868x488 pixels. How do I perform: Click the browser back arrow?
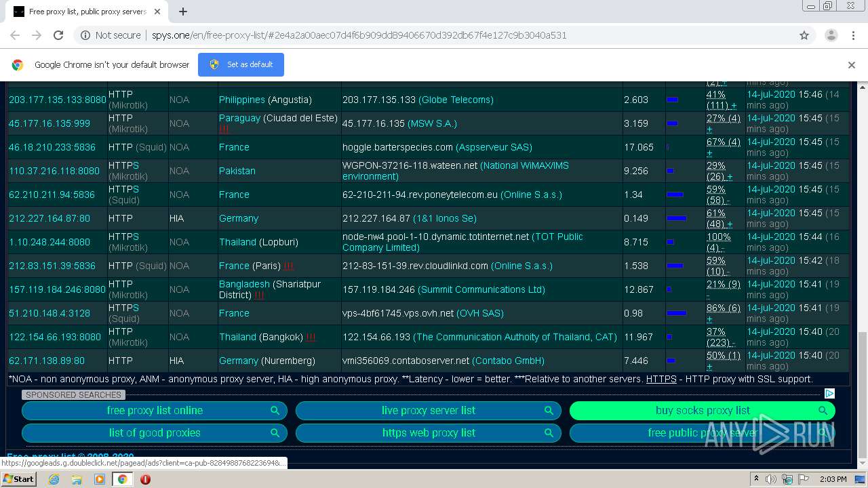point(15,35)
